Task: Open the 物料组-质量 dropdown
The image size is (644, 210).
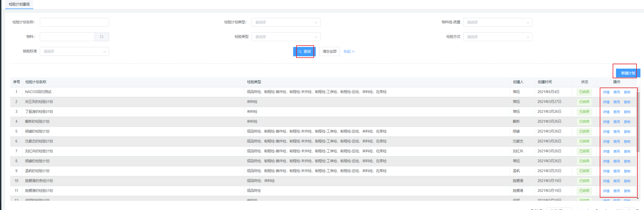Action: point(498,22)
